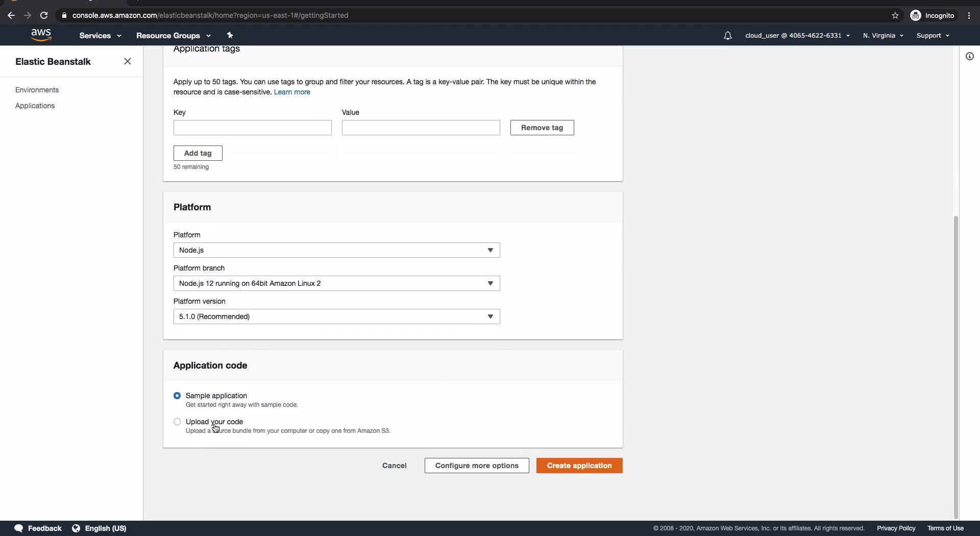
Task: Expand the Services menu
Action: click(100, 36)
